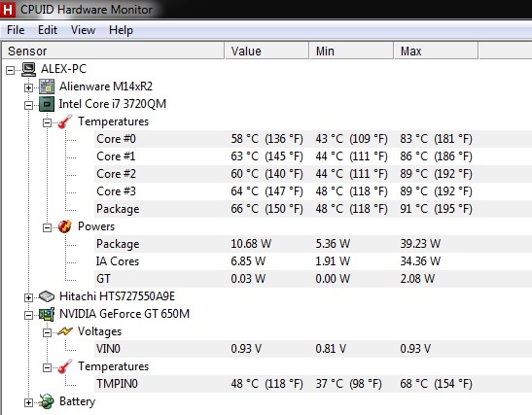
Task: Collapse the GPU Temperatures group under NVIDIA
Action: pyautogui.click(x=47, y=368)
